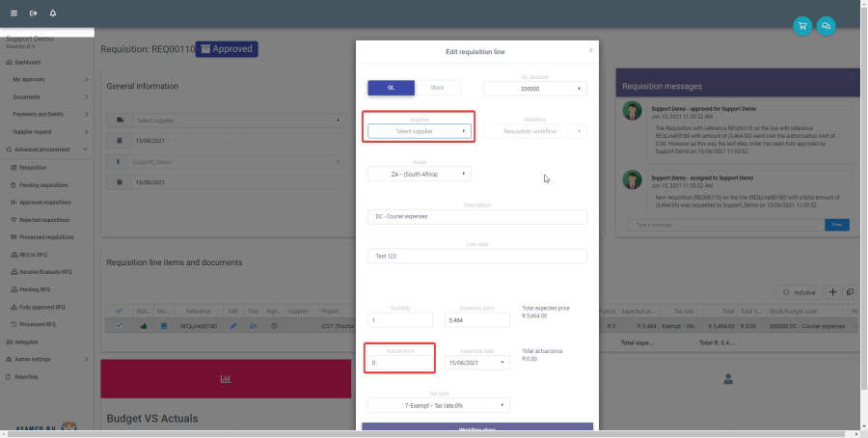868x438 pixels.
Task: Click the Post message button
Action: click(836, 225)
